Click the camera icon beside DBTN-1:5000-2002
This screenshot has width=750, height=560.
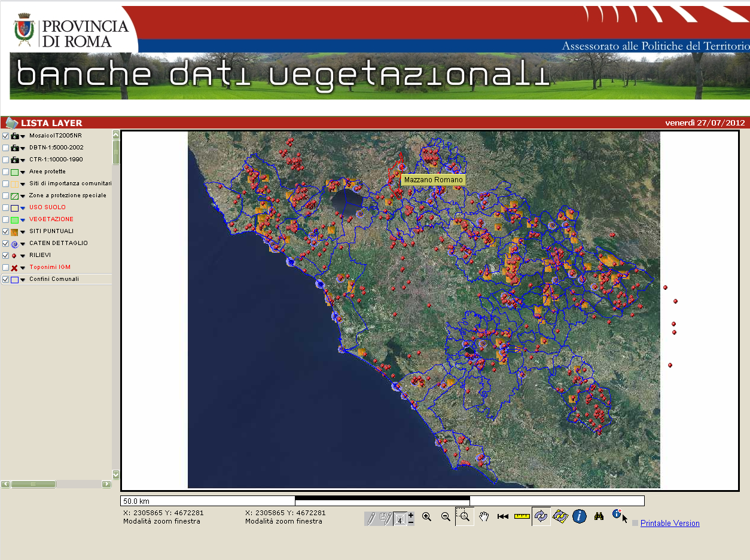point(15,148)
